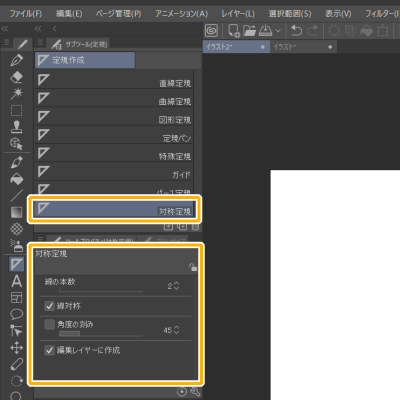The image size is (400, 400).
Task: Click the Redo arrow icon
Action: click(312, 31)
